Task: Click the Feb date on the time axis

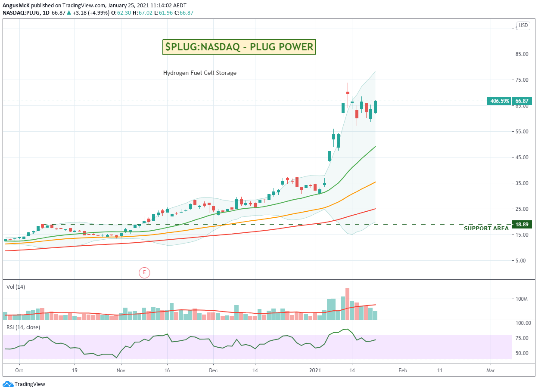Action: coord(402,370)
